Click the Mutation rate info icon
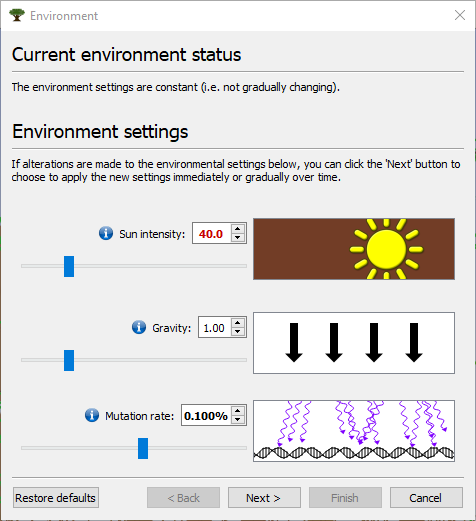Image resolution: width=476 pixels, height=521 pixels. tap(92, 415)
